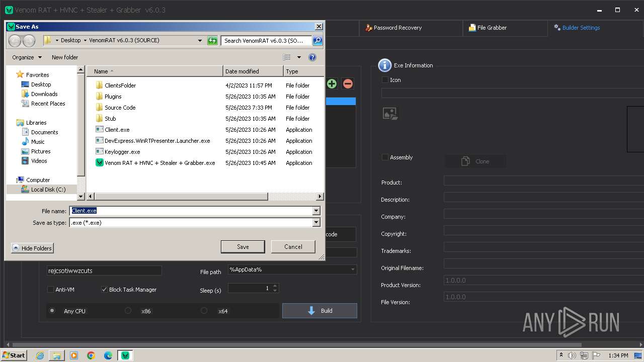Open the File path %AppData% dropdown
The width and height of the screenshot is (644, 362).
[x=352, y=269]
